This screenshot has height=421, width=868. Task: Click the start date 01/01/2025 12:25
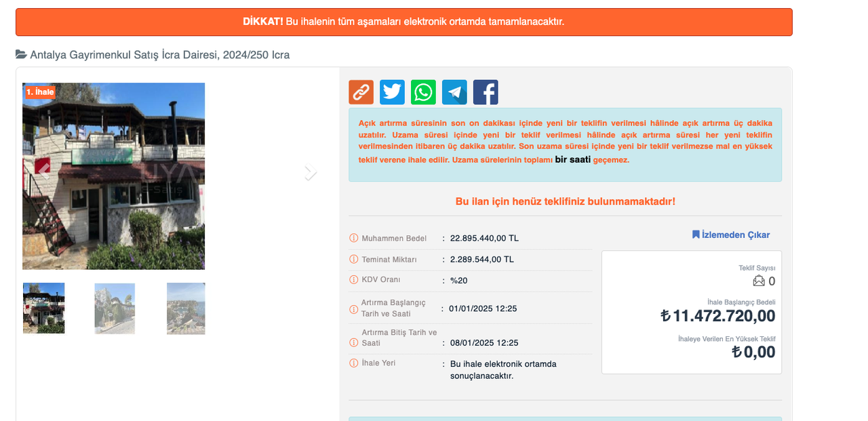[x=483, y=308]
